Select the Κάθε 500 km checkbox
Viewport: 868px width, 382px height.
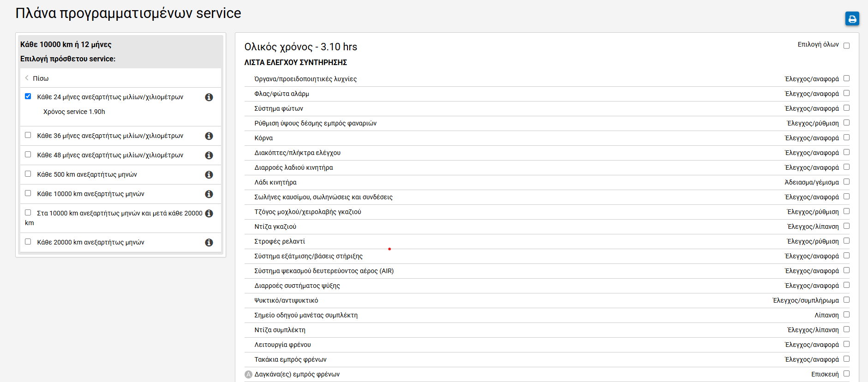(28, 174)
